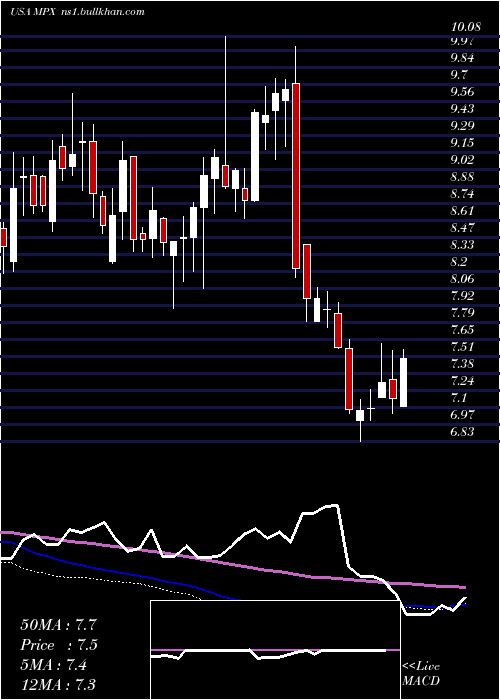
Task: Click the 7.24 price axis label
Action: tap(464, 381)
